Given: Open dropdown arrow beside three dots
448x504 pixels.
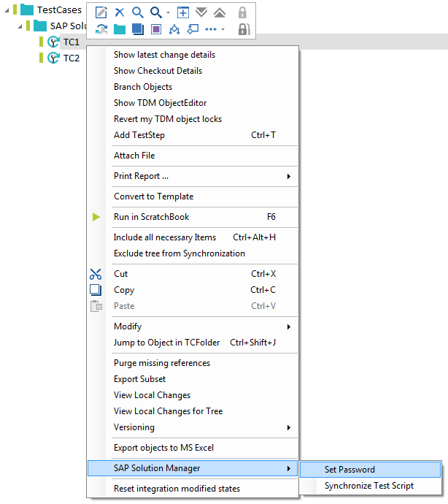Looking at the screenshot, I should point(223,29).
